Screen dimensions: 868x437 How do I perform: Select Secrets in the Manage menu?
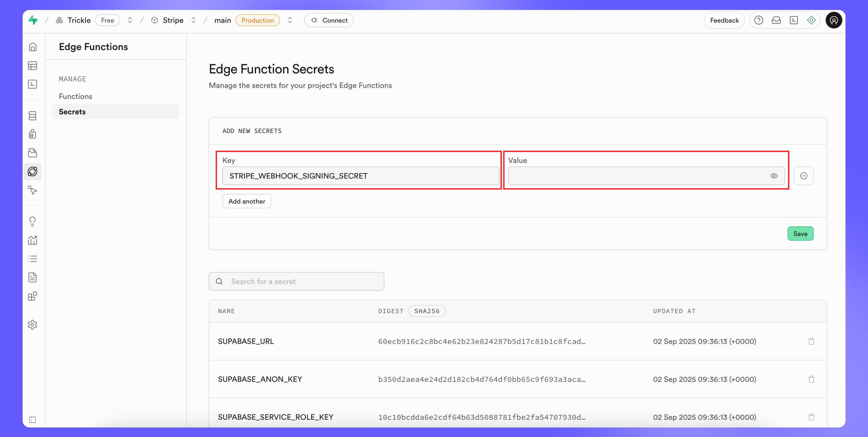coord(72,112)
